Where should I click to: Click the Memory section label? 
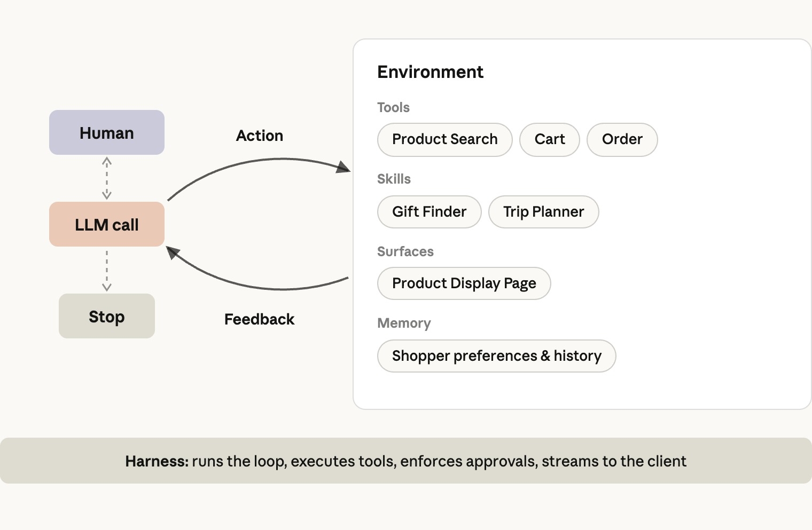point(404,323)
